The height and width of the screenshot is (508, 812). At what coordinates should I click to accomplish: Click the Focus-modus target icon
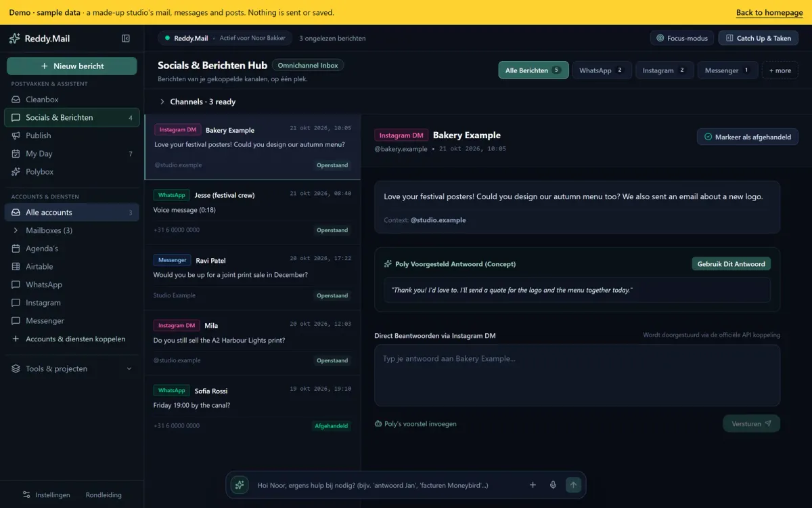660,39
